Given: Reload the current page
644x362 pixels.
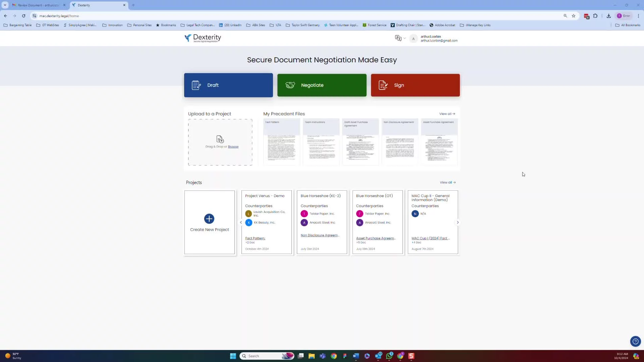Looking at the screenshot, I should (x=23, y=16).
